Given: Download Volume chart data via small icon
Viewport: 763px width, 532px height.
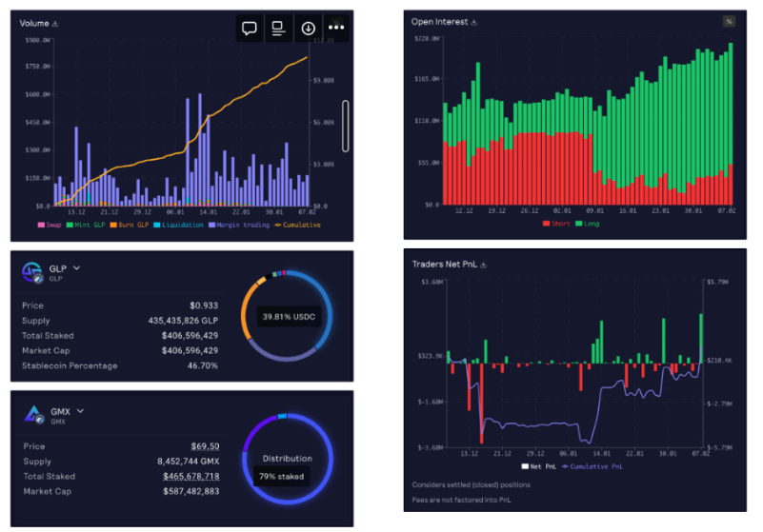Looking at the screenshot, I should (55, 24).
